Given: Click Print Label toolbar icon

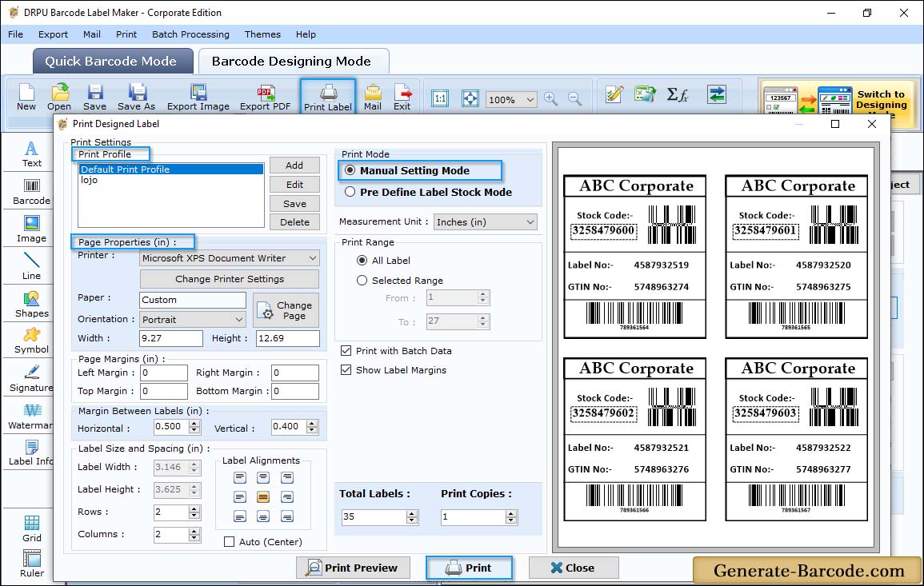Looking at the screenshot, I should [x=328, y=98].
